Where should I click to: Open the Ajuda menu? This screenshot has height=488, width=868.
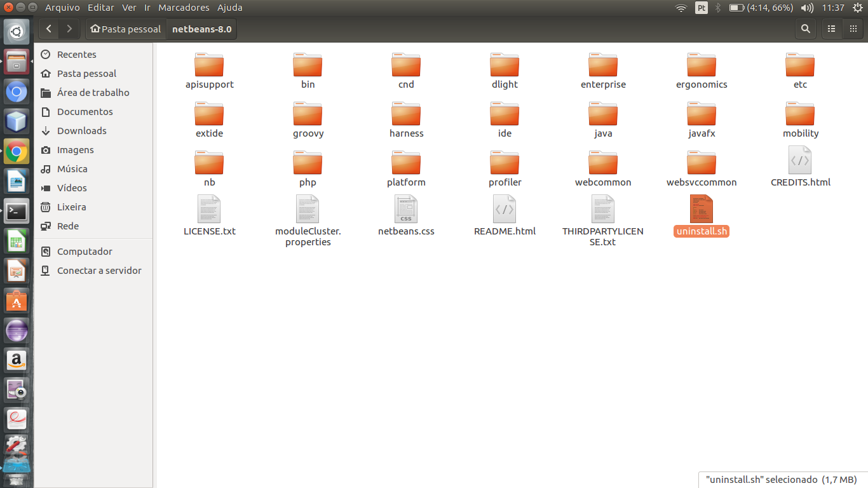(x=229, y=8)
